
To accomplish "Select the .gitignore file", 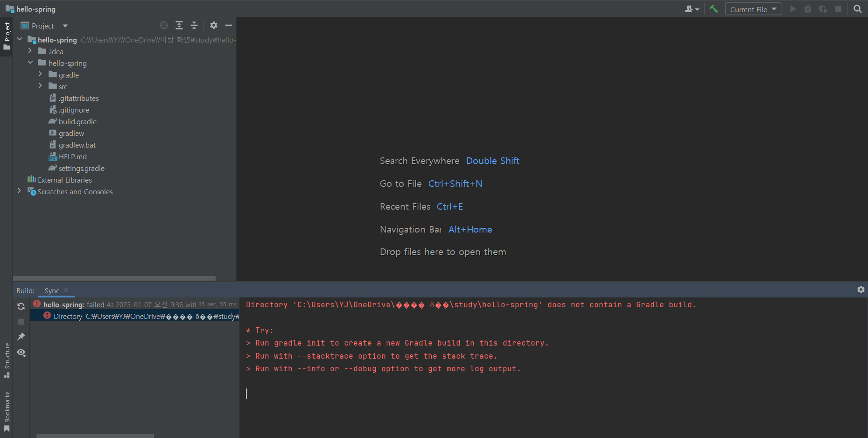I will point(74,110).
